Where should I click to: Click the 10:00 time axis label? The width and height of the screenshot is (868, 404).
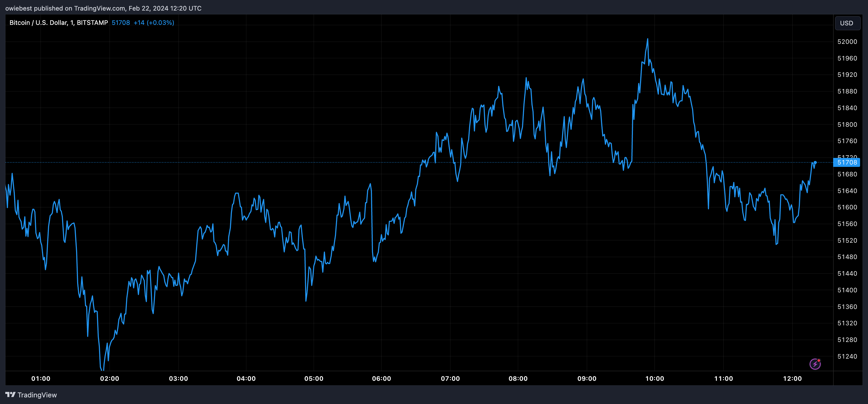[655, 378]
